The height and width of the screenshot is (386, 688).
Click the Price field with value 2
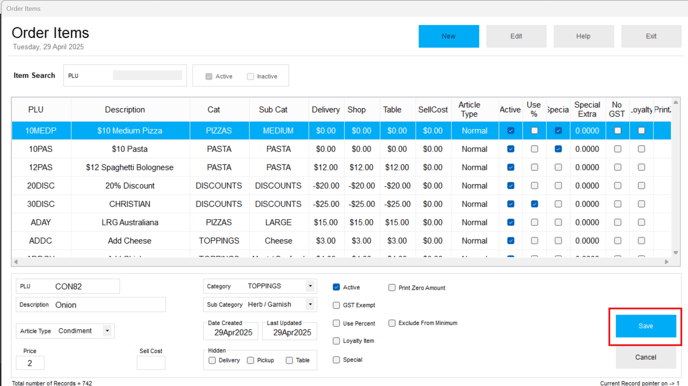30,363
